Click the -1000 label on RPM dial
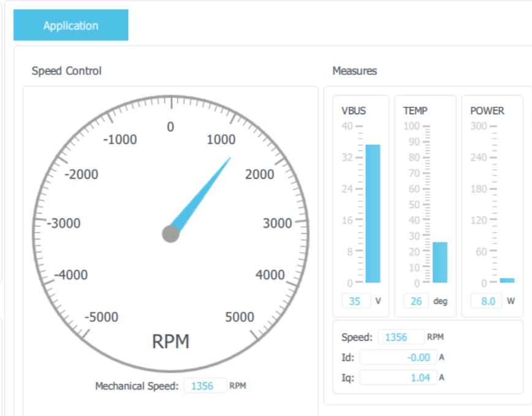Screen dimensions: 532x416 pos(120,139)
